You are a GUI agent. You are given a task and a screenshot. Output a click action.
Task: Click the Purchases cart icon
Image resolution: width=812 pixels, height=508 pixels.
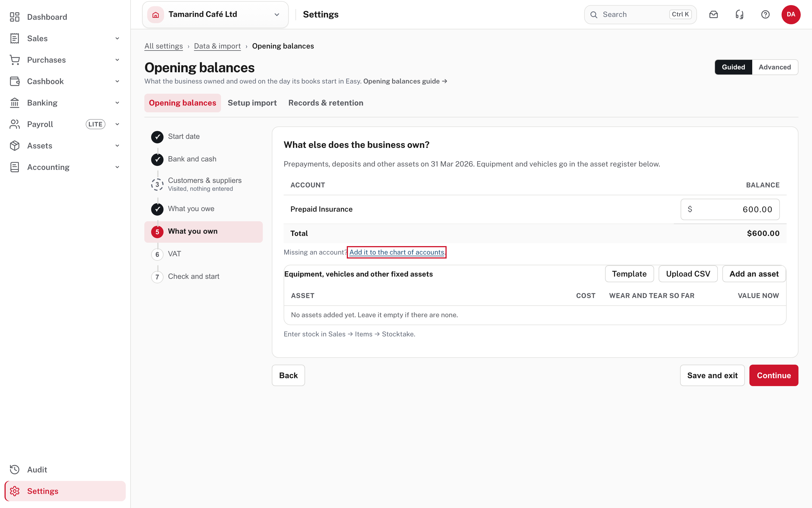pos(14,60)
